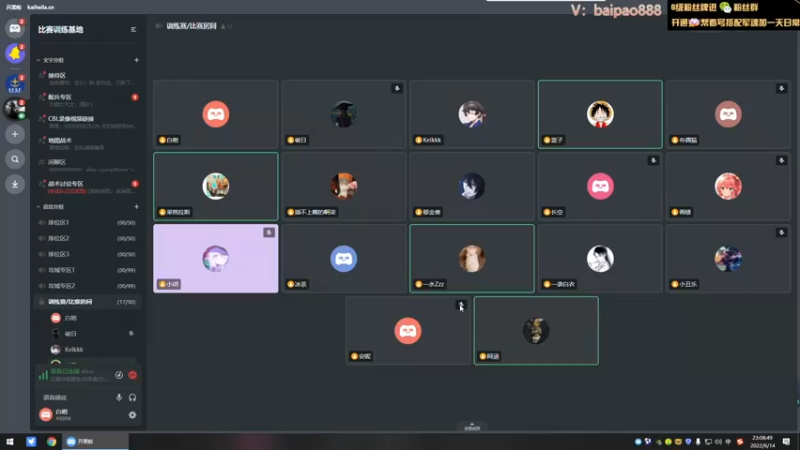Image resolution: width=800 pixels, height=450 pixels.
Task: Open the Windows Start menu
Action: [10, 441]
